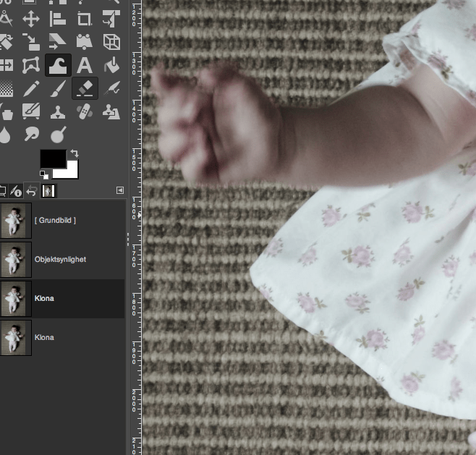Screen dimensions: 476x455
Task: Select the Dodge/Burn tool
Action: [x=58, y=135]
